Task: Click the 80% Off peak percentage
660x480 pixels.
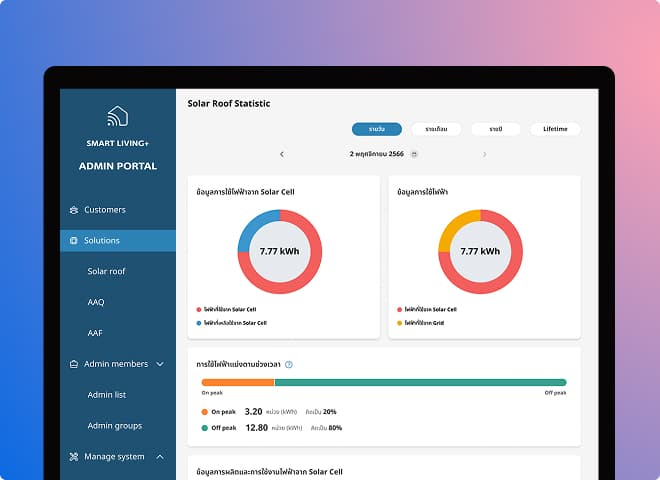Action: [x=335, y=428]
